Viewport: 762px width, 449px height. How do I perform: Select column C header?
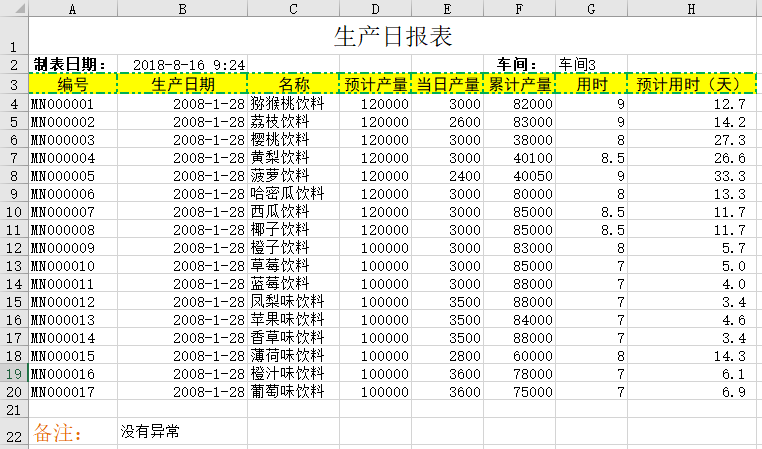tap(293, 9)
